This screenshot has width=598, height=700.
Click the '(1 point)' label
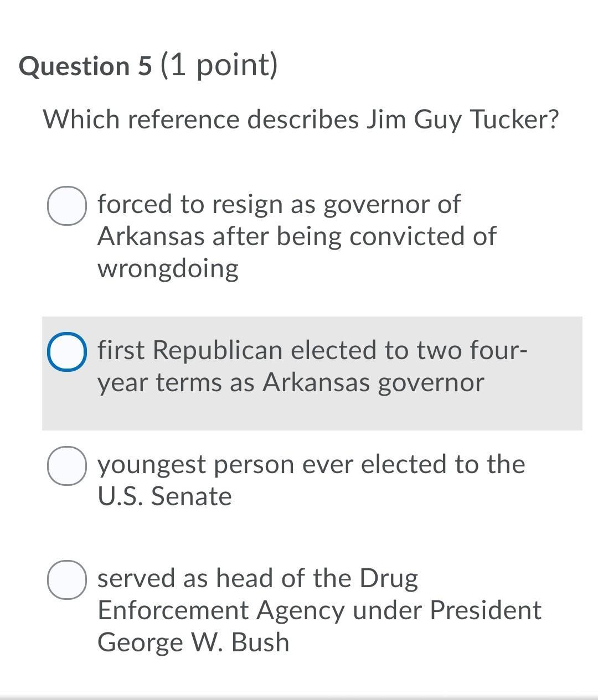pos(219,65)
